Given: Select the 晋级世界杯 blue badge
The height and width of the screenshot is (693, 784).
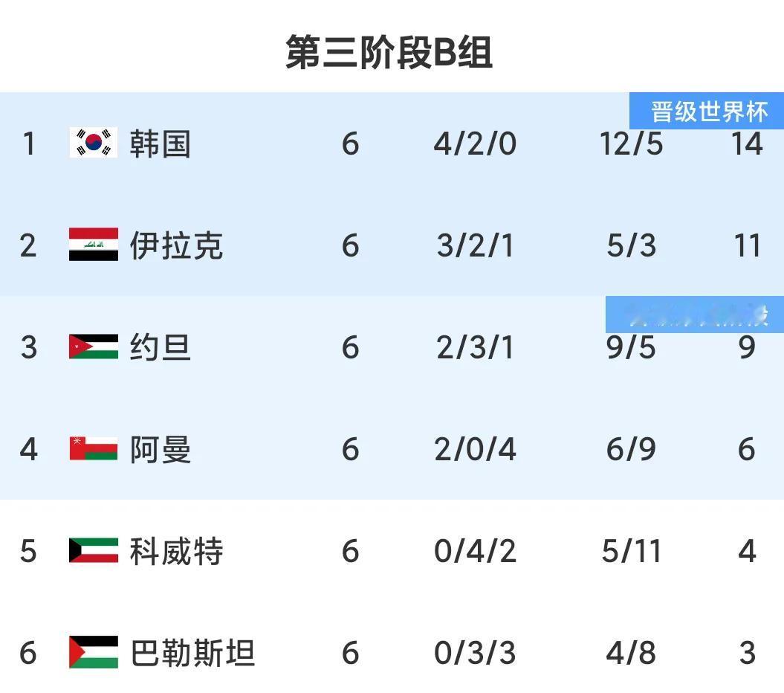Looking at the screenshot, I should [707, 111].
